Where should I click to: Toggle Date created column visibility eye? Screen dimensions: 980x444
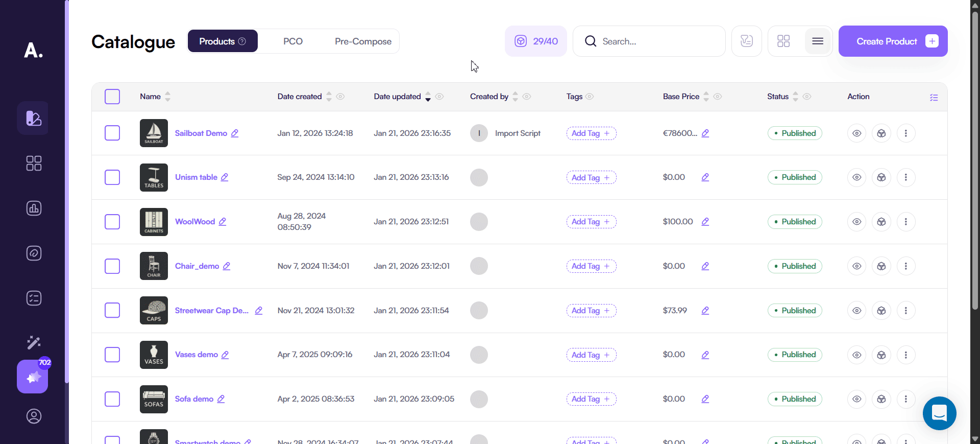coord(340,97)
